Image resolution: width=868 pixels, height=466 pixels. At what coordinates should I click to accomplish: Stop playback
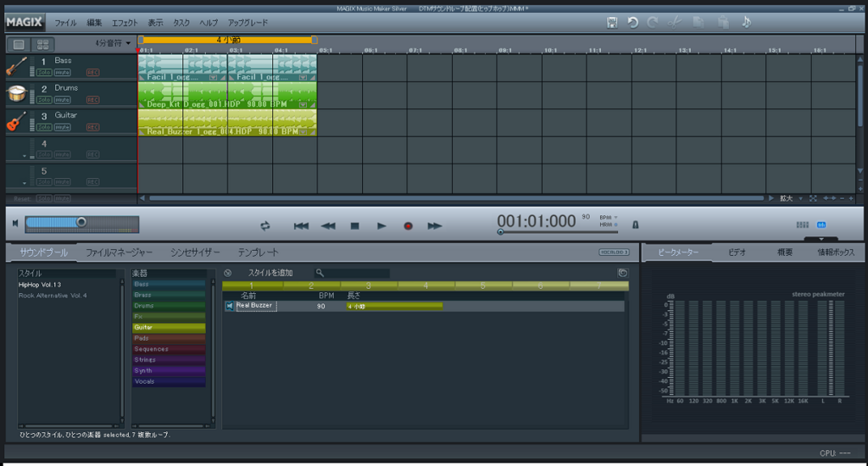click(355, 226)
